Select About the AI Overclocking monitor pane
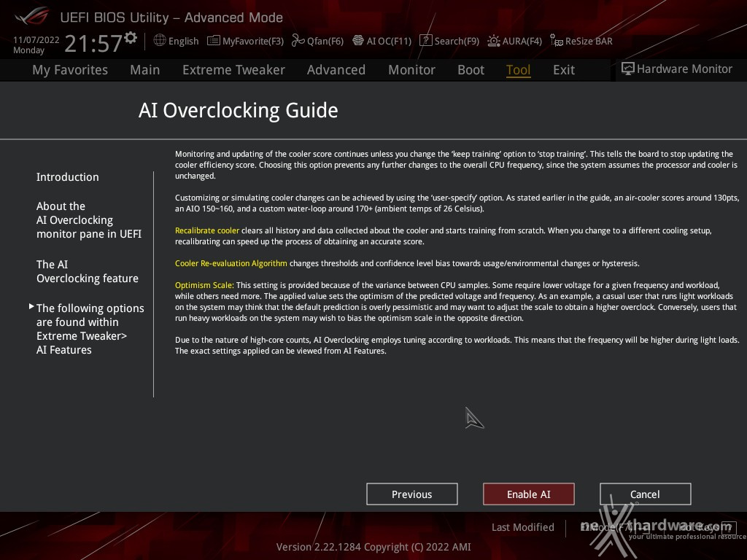 coord(88,220)
